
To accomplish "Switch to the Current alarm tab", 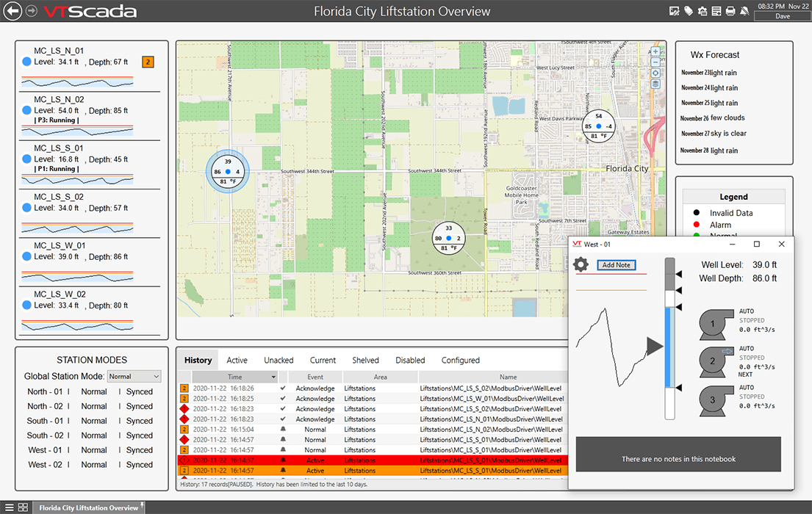I will click(x=323, y=361).
